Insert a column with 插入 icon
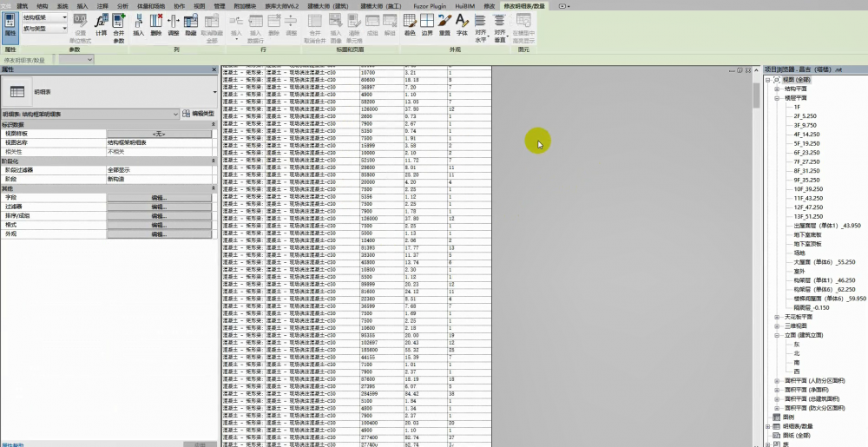Image resolution: width=868 pixels, height=447 pixels. click(138, 24)
